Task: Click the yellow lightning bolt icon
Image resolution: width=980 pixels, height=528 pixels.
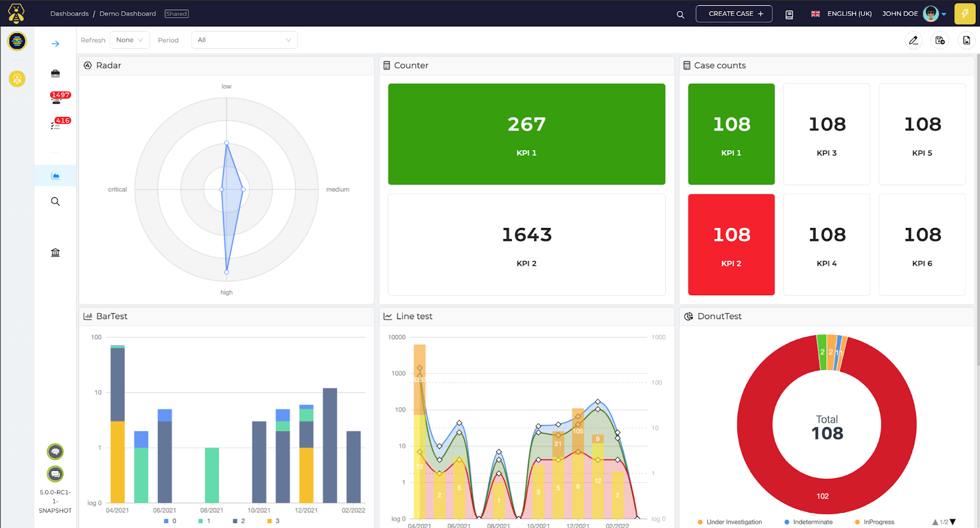Action: point(965,13)
